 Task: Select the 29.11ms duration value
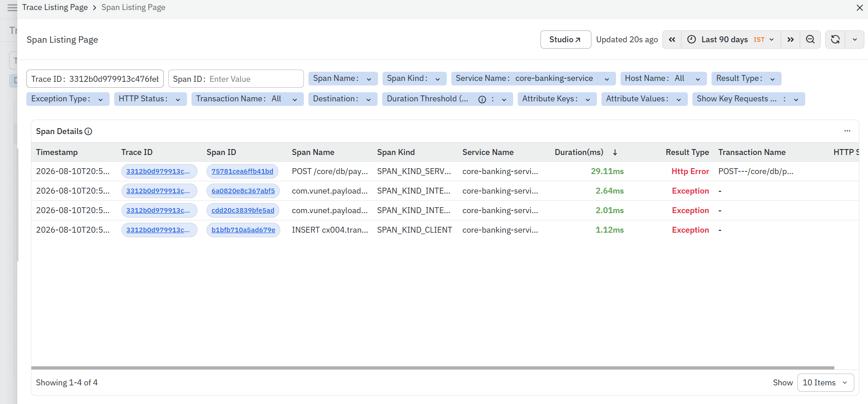[607, 171]
